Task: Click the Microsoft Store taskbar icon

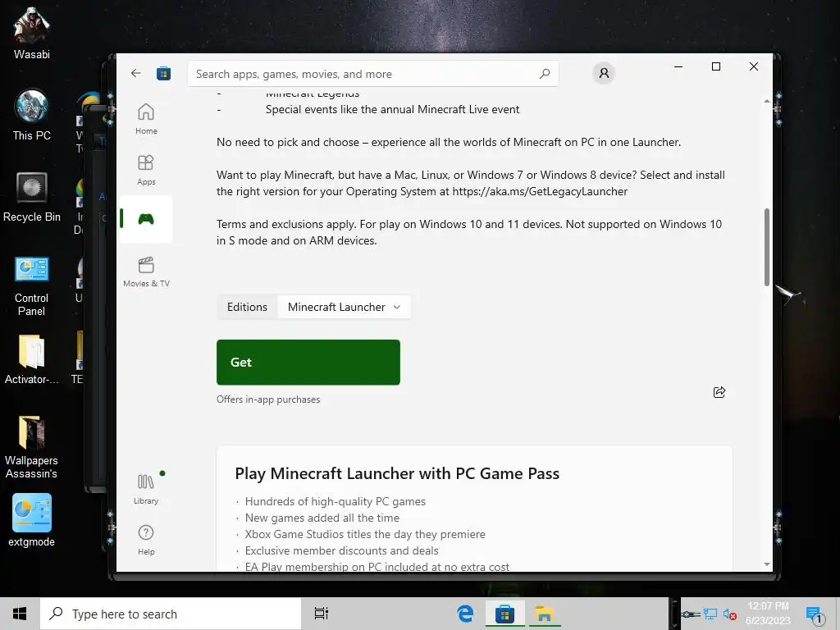Action: point(504,614)
